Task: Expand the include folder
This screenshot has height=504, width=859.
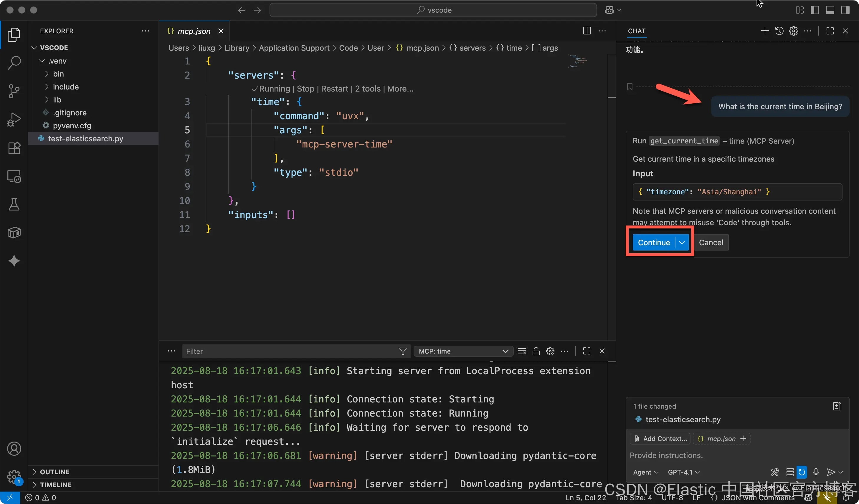Action: point(47,87)
